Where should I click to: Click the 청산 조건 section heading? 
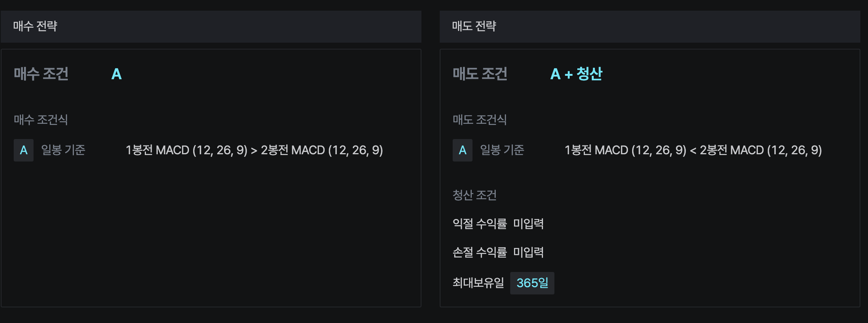[474, 195]
